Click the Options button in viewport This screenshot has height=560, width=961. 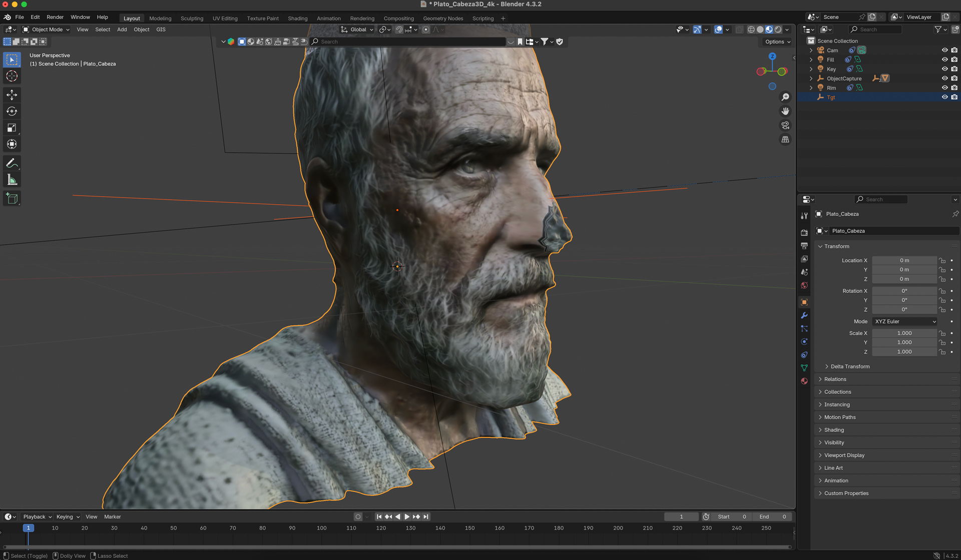[x=778, y=42]
